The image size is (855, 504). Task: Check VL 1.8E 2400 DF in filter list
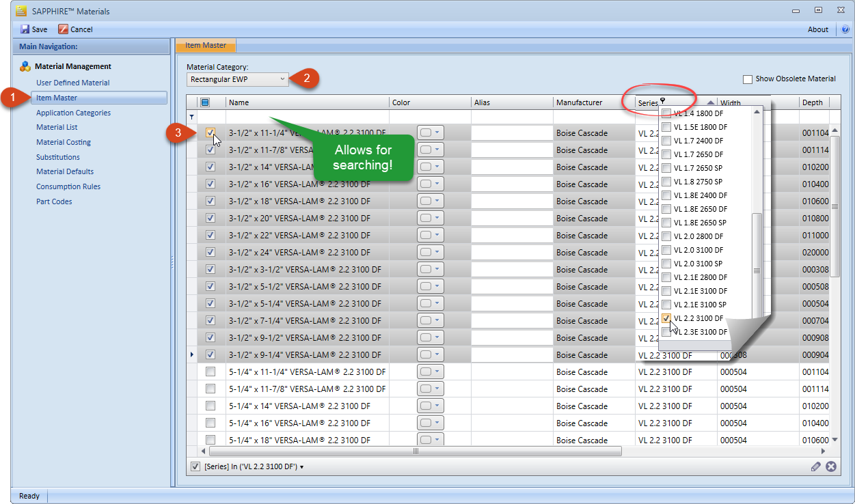[x=666, y=195]
